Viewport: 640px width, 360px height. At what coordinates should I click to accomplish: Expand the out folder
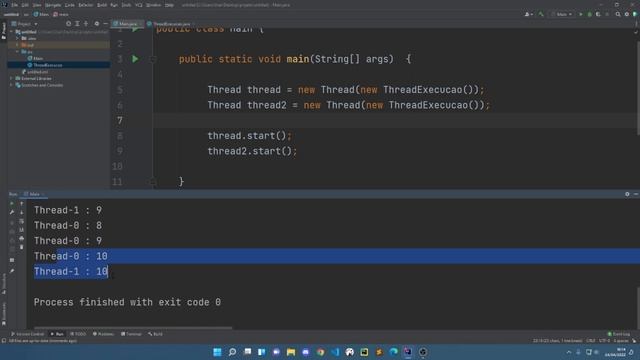point(18,45)
